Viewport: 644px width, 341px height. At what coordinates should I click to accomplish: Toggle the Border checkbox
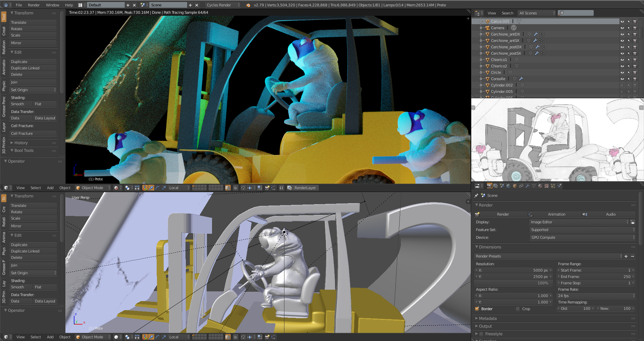coord(477,309)
